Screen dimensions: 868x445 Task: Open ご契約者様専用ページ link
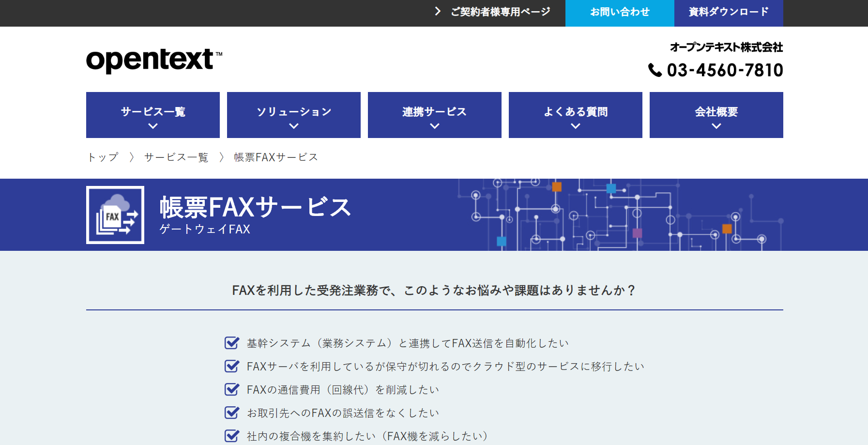click(500, 12)
